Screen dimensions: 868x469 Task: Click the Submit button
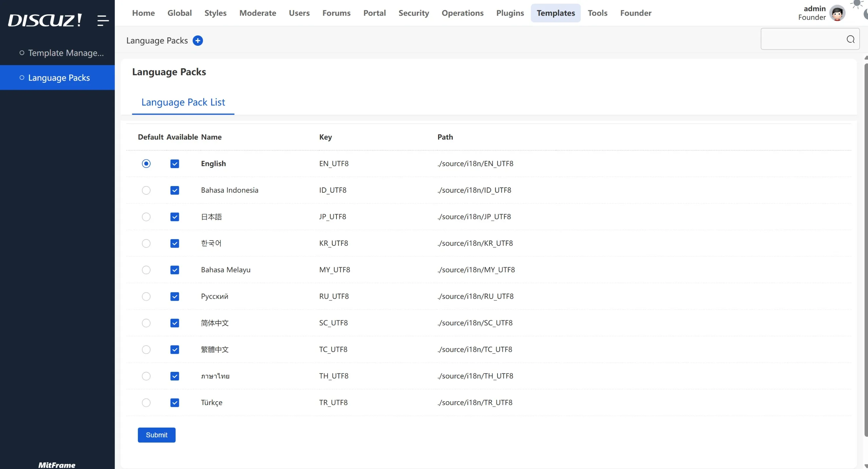(x=156, y=435)
